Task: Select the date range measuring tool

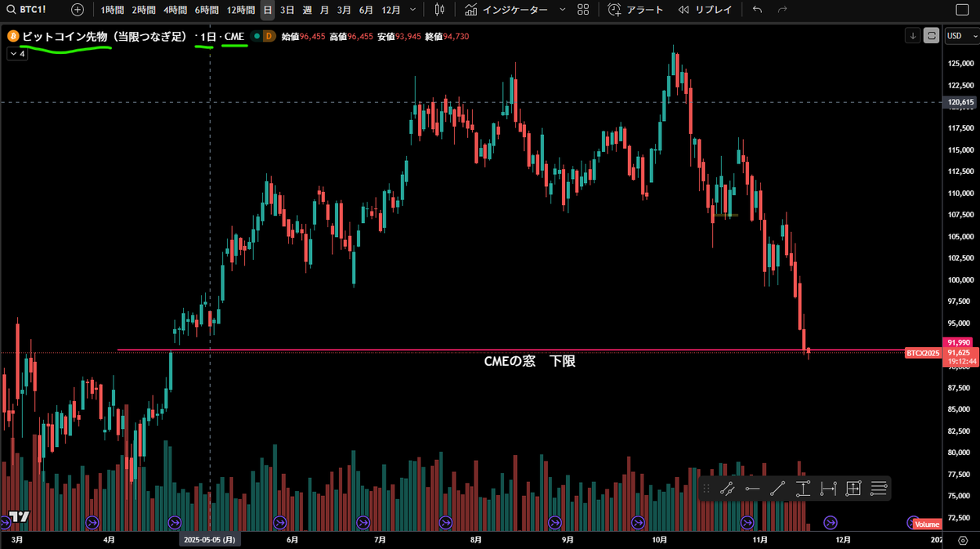Action: (828, 489)
